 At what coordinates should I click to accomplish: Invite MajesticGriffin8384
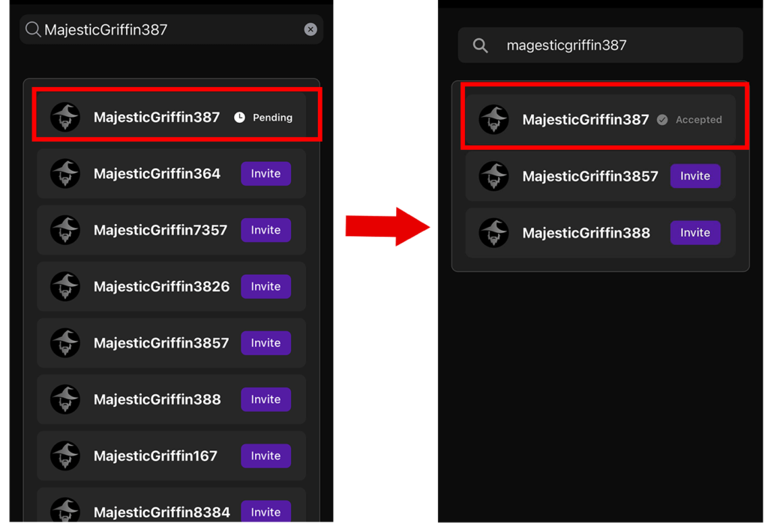coord(265,512)
